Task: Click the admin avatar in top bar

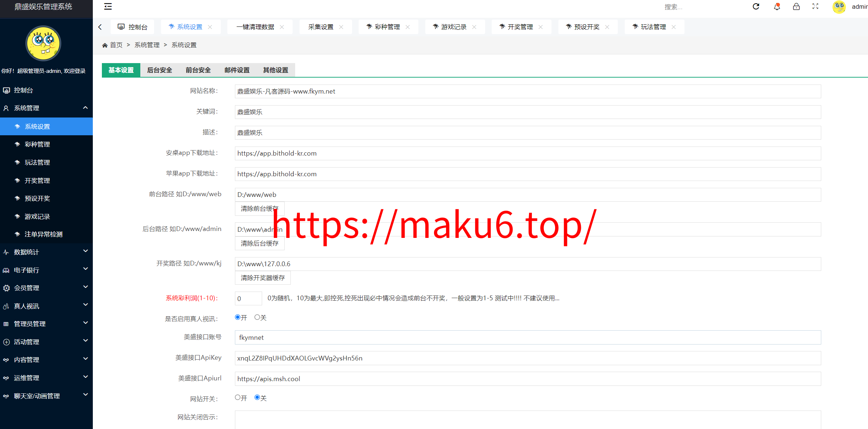Action: pyautogui.click(x=839, y=7)
